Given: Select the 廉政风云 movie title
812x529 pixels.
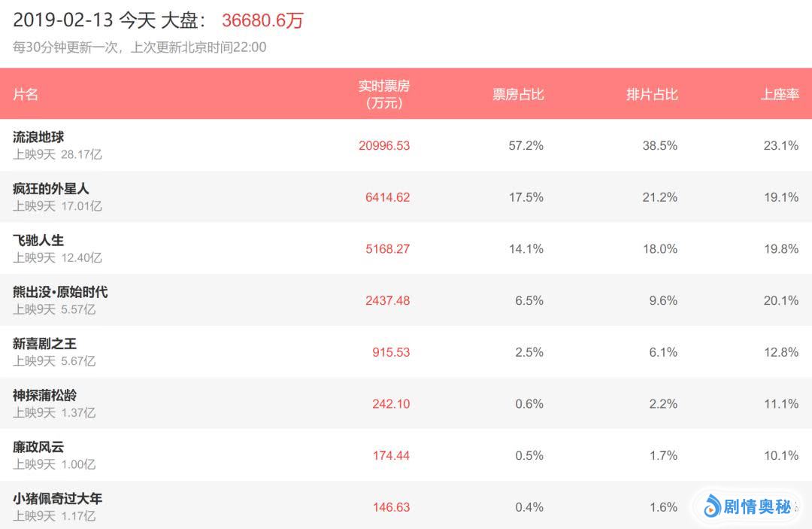Looking at the screenshot, I should (38, 447).
